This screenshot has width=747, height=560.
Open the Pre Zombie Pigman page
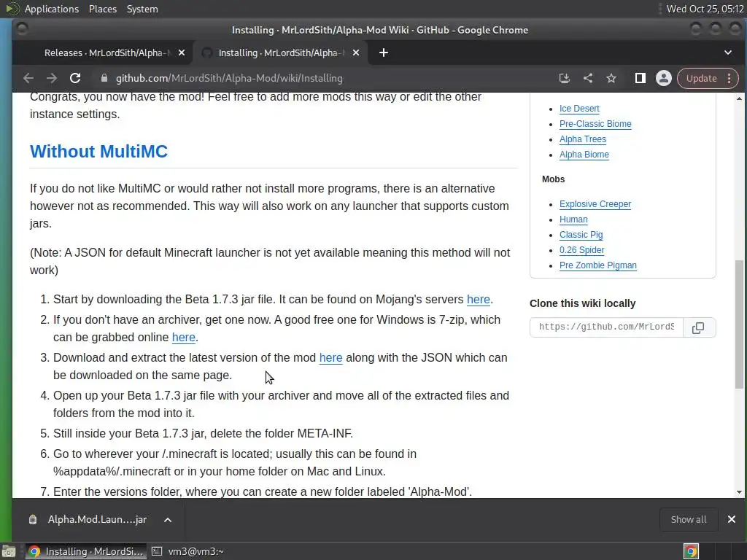[598, 265]
